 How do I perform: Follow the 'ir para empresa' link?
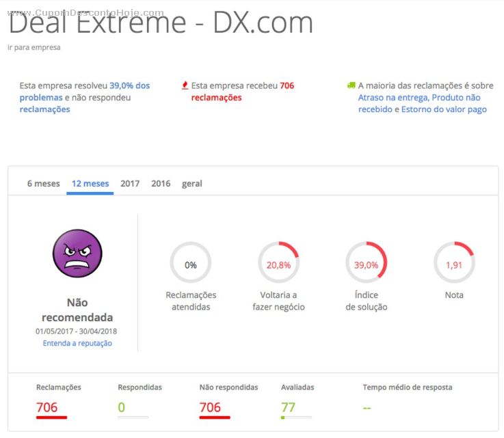point(34,48)
